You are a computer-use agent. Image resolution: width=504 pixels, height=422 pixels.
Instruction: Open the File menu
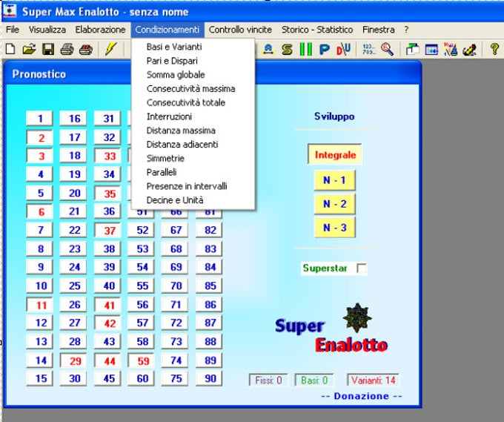(x=13, y=30)
